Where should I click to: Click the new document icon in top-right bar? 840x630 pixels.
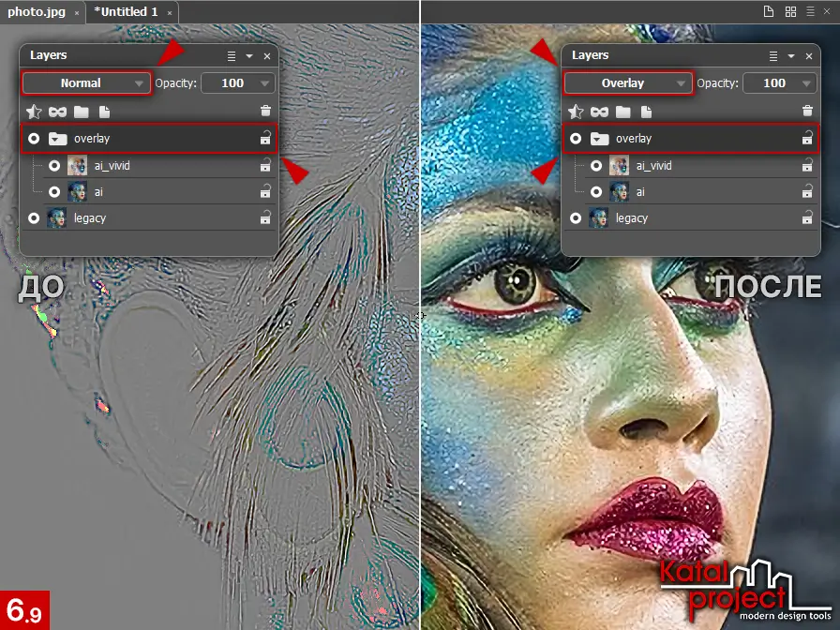[x=768, y=11]
